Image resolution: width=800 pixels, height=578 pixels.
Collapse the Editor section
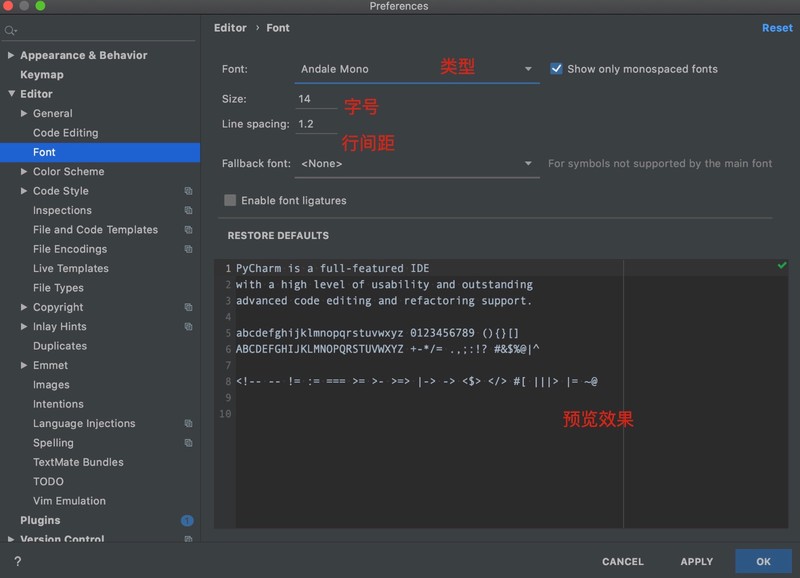click(11, 94)
